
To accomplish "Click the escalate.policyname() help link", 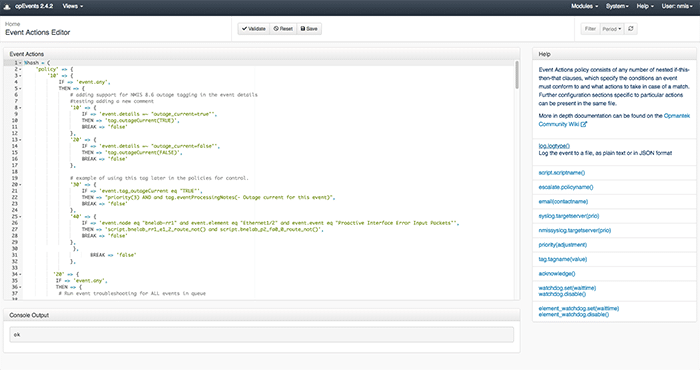I will pos(566,187).
